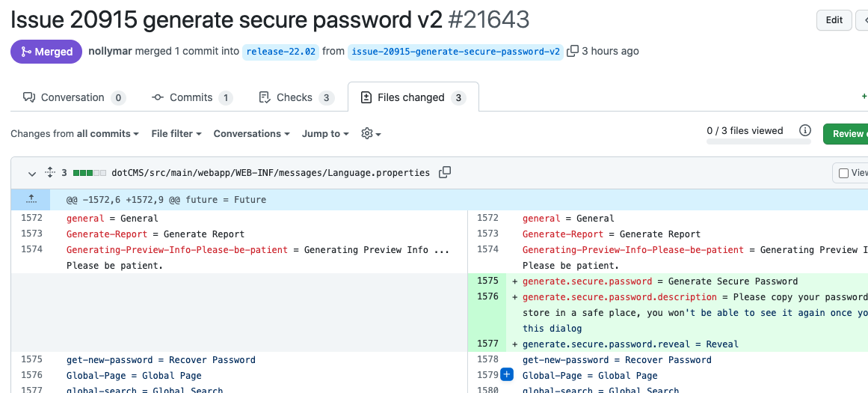
Task: Switch to the Checks tab
Action: click(x=297, y=97)
